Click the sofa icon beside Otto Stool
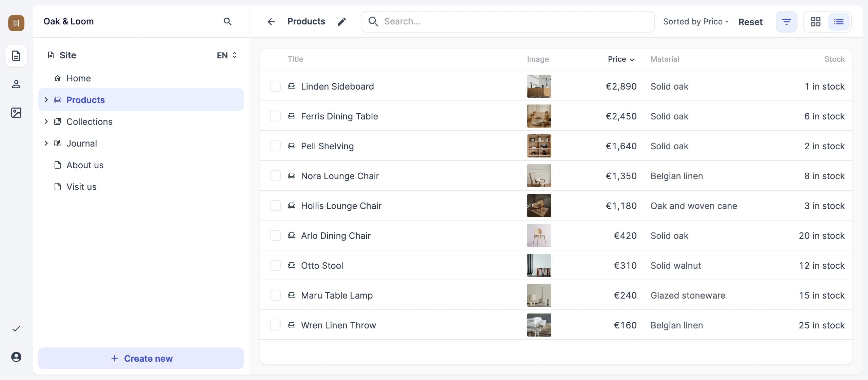The image size is (868, 380). point(292,265)
